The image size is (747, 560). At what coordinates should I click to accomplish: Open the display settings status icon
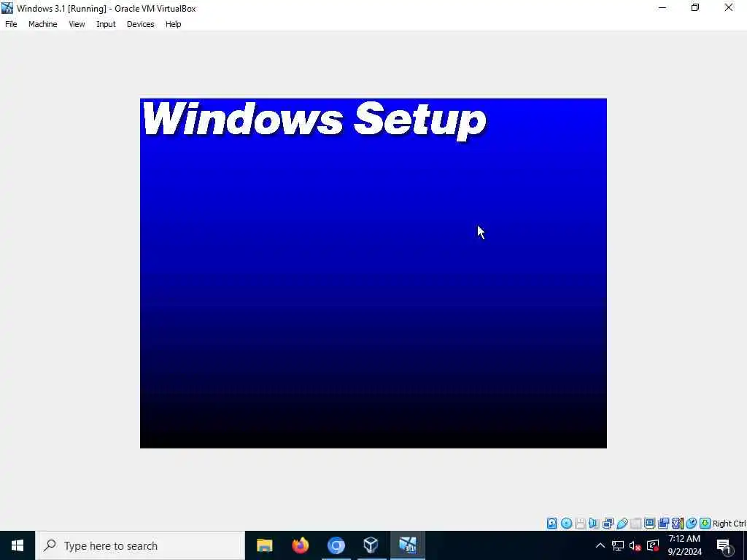click(649, 524)
